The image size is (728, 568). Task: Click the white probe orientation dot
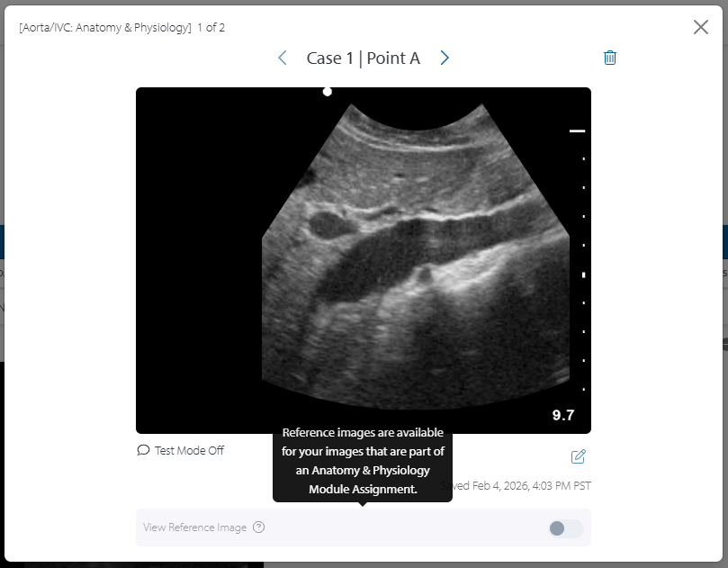tap(328, 92)
